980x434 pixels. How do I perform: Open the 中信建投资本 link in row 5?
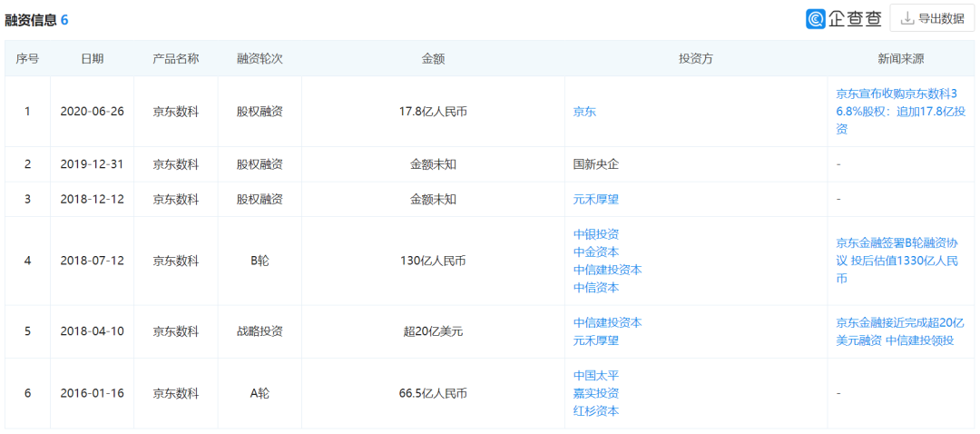(607, 322)
